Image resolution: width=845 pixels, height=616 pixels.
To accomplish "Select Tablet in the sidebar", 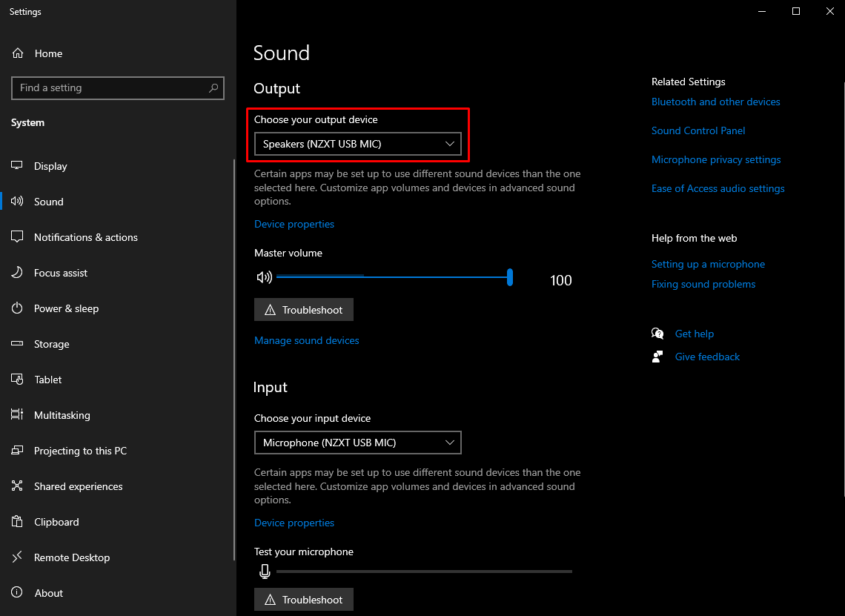I will (117, 380).
